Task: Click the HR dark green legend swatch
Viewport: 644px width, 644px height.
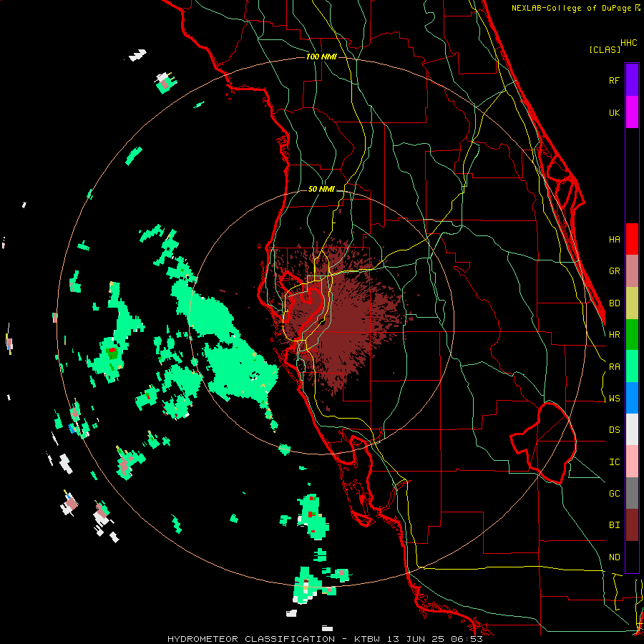Action: coord(632,335)
